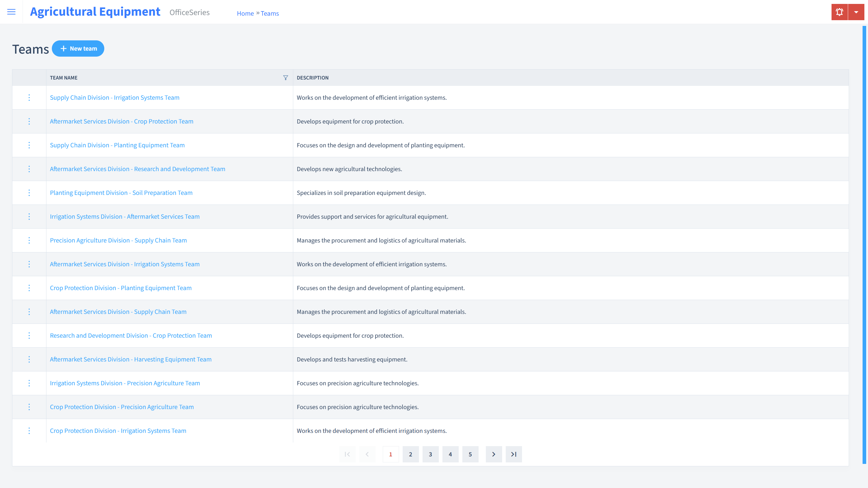
Task: Click next page arrow button
Action: point(494,454)
